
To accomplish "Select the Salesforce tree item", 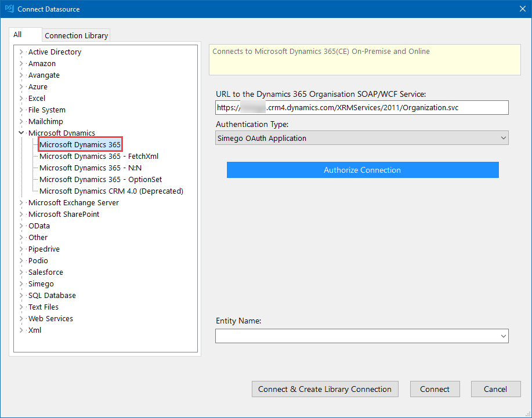I will coord(46,272).
